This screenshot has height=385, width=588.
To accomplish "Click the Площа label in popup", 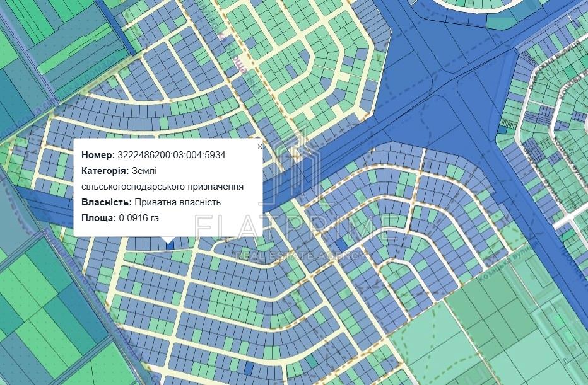I will (x=98, y=218).
